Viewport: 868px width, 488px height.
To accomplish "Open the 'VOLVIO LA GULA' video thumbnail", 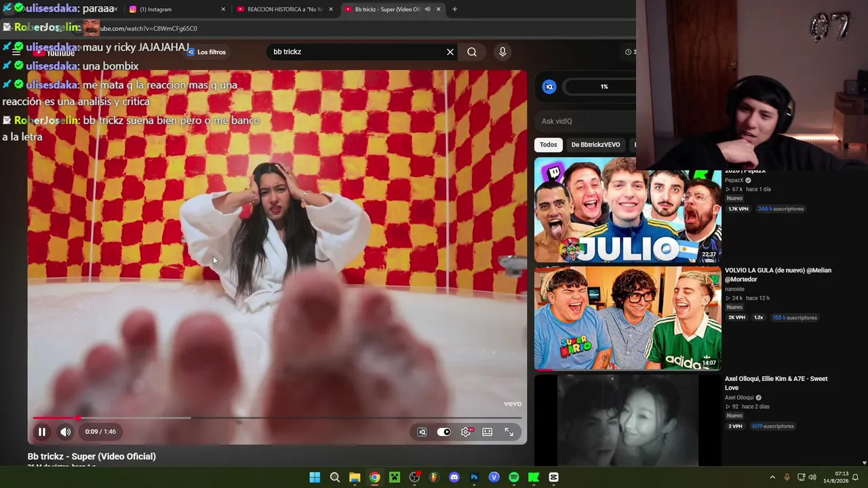I will pyautogui.click(x=628, y=319).
